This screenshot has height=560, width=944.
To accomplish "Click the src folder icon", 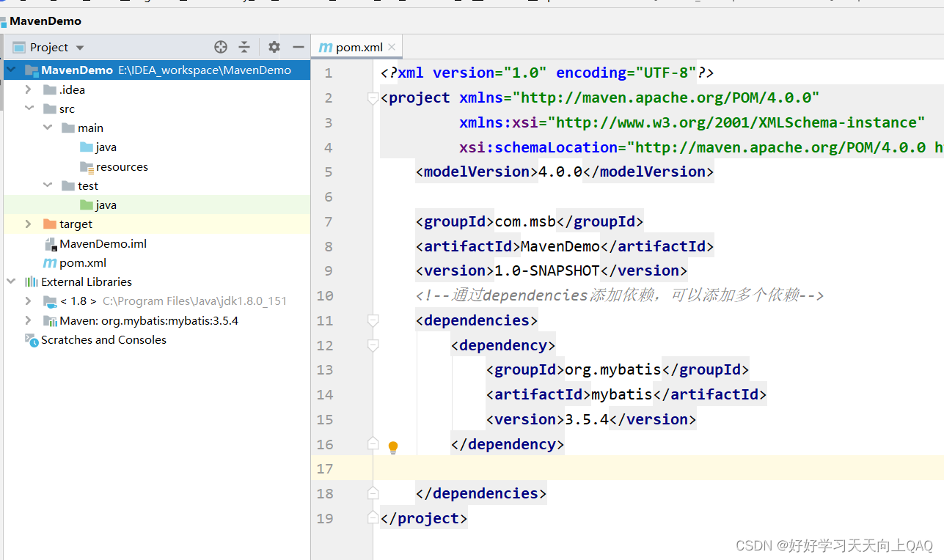I will [50, 108].
